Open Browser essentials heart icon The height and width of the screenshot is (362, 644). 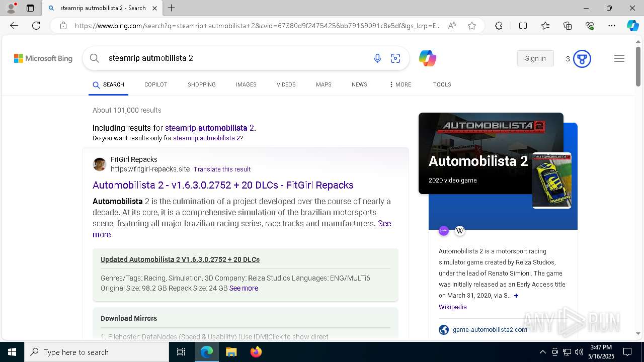click(590, 26)
